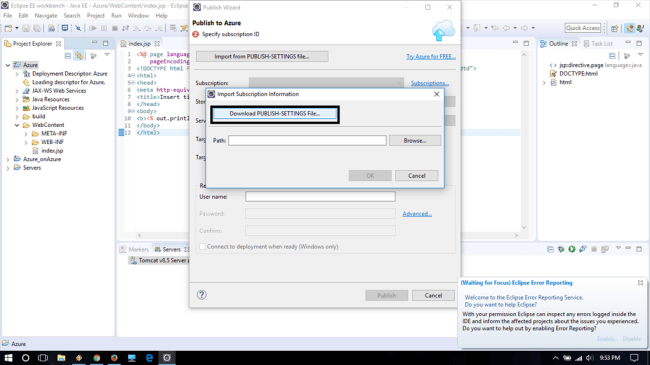Collapse the Azure project tree node

[8, 65]
